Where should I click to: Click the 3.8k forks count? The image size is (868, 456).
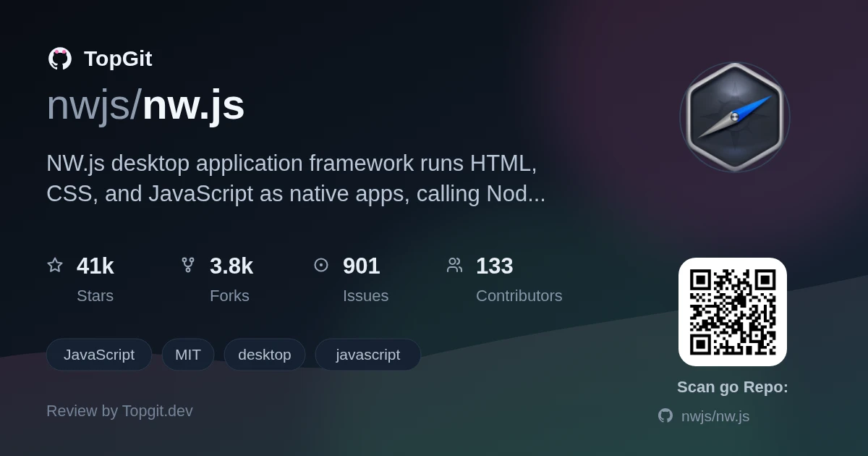231,266
